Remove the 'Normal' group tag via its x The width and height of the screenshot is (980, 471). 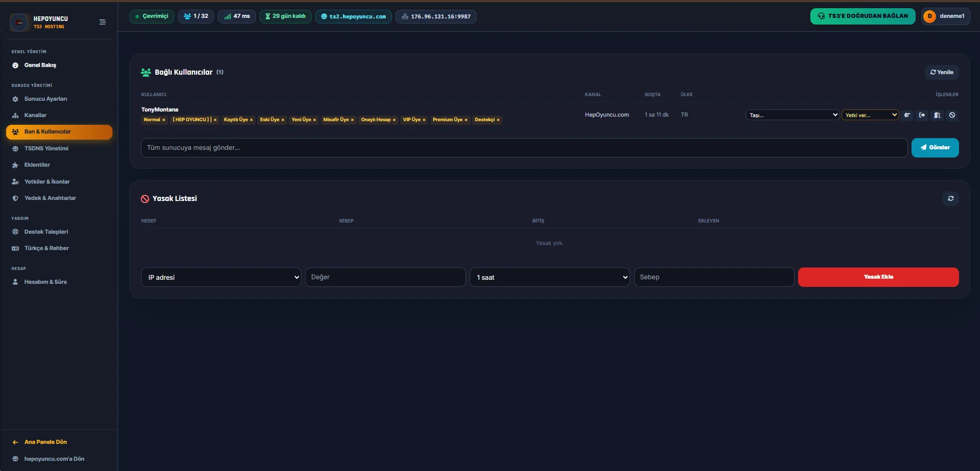pos(164,120)
